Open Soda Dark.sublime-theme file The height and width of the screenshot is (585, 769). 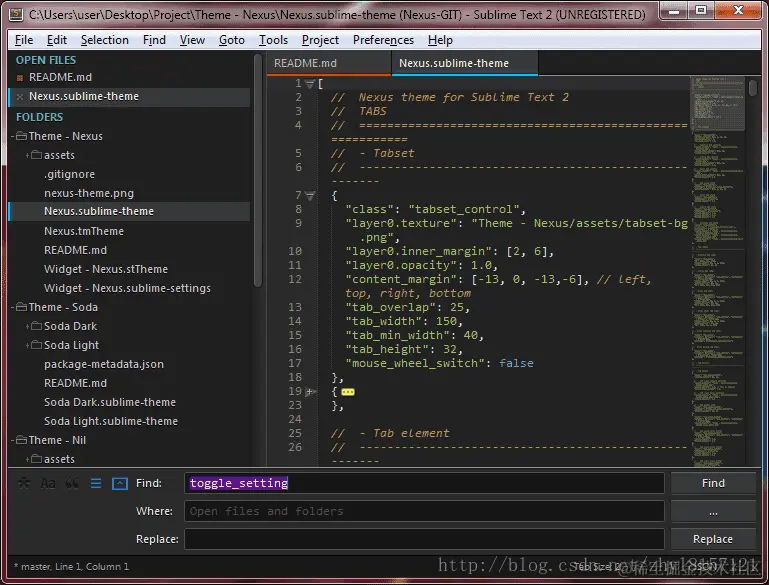point(110,402)
